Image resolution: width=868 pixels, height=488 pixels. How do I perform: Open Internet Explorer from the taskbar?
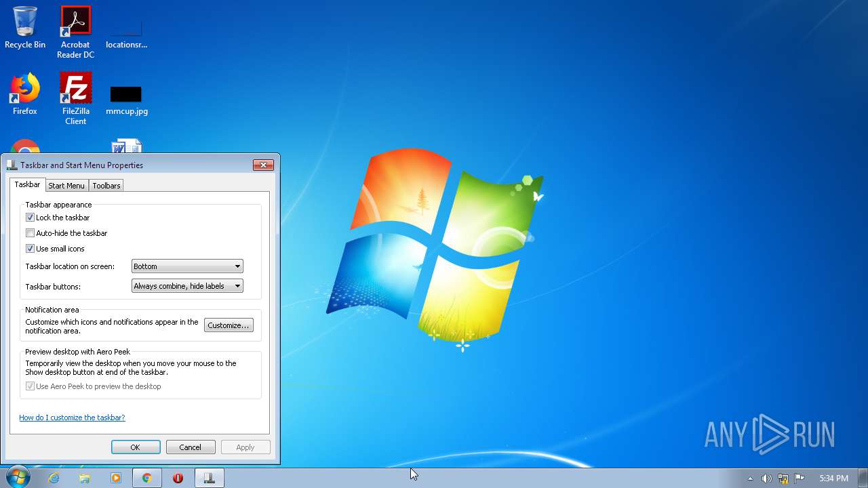54,478
